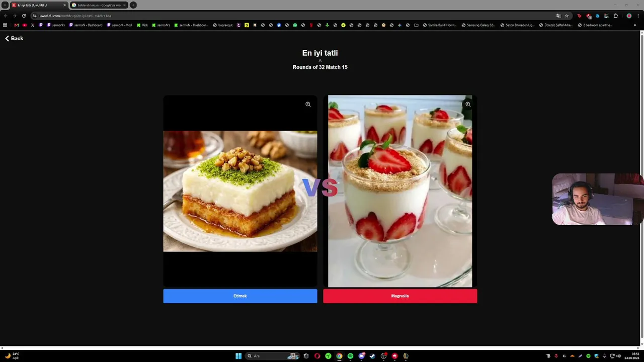Open the apps grid in bookmarks bar
This screenshot has width=644, height=362.
click(x=5, y=25)
